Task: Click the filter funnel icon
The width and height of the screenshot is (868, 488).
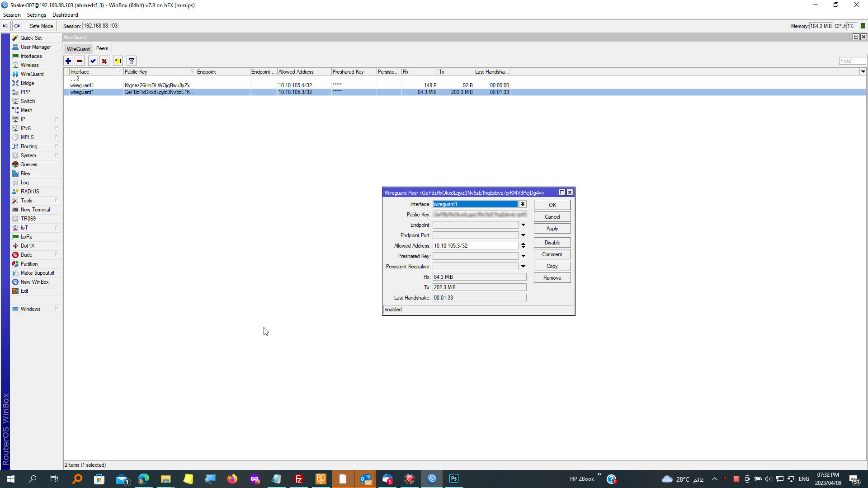Action: pyautogui.click(x=132, y=61)
